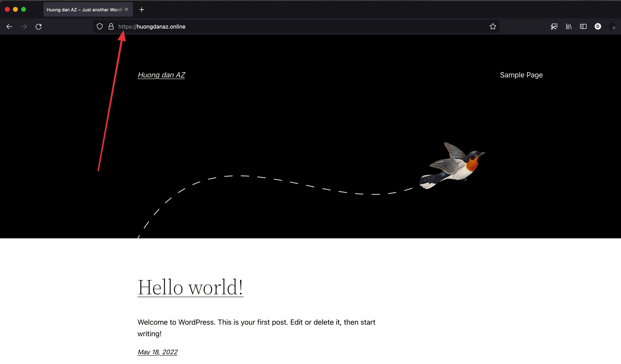The image size is (621, 364).
Task: Open the Firefox account D avatar
Action: pyautogui.click(x=597, y=26)
